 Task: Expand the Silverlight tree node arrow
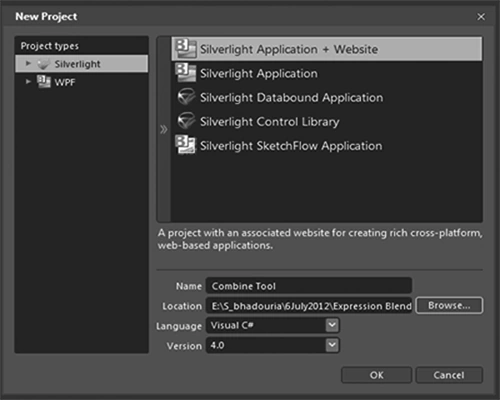click(x=28, y=63)
